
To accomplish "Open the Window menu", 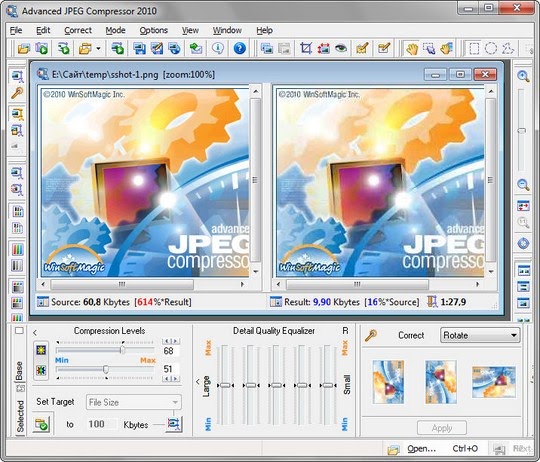I will coord(227,30).
